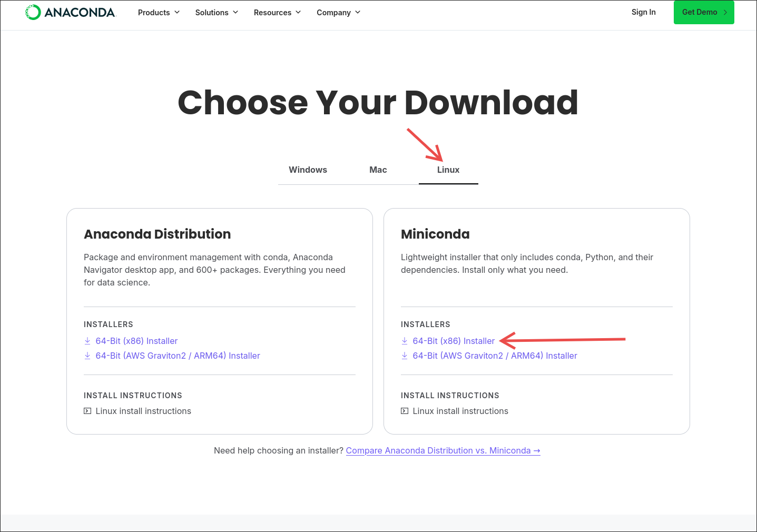Open Linux install instructions for Miniconda
Screen dimensions: 757x532
tap(460, 411)
